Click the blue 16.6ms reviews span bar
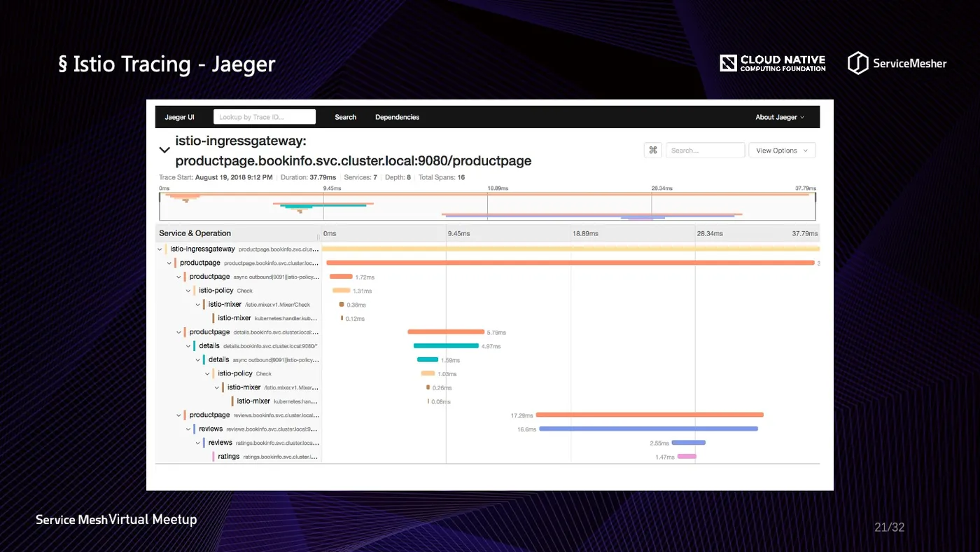This screenshot has width=980, height=552. 649,429
